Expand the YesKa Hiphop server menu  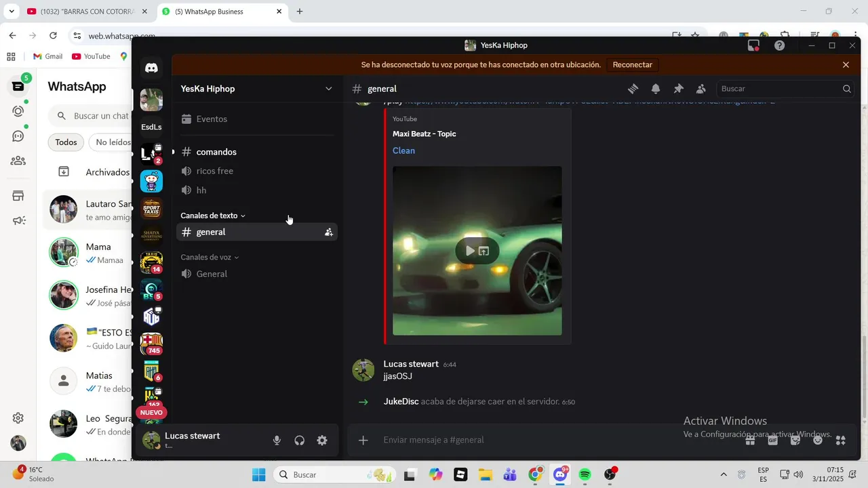tap(257, 89)
